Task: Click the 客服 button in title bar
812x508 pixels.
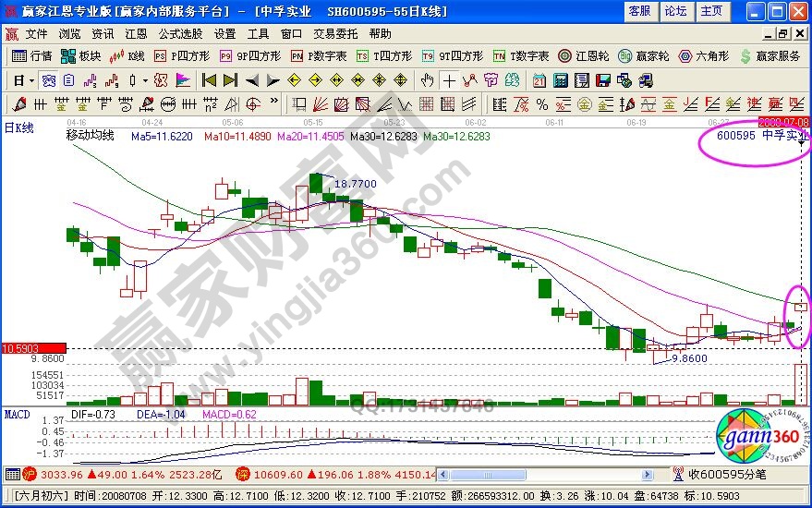Action: coord(639,11)
